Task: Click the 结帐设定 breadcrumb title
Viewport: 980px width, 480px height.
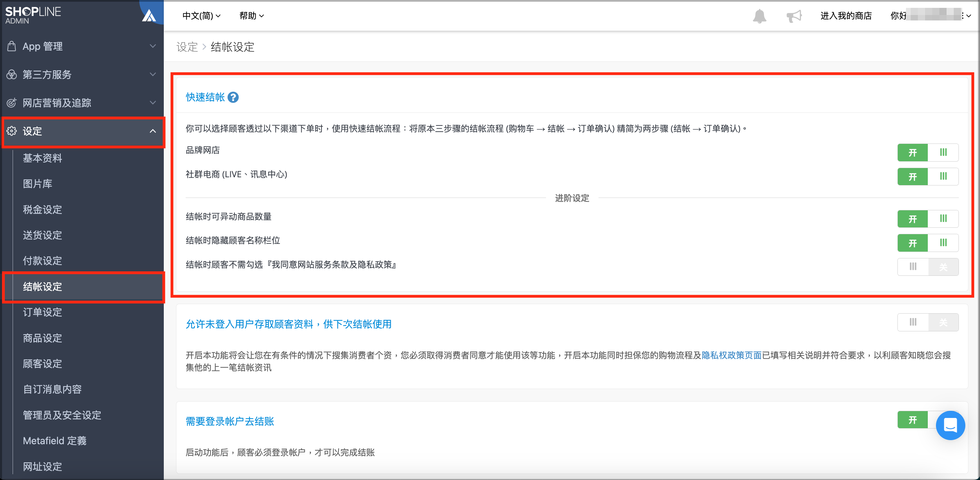Action: click(232, 47)
